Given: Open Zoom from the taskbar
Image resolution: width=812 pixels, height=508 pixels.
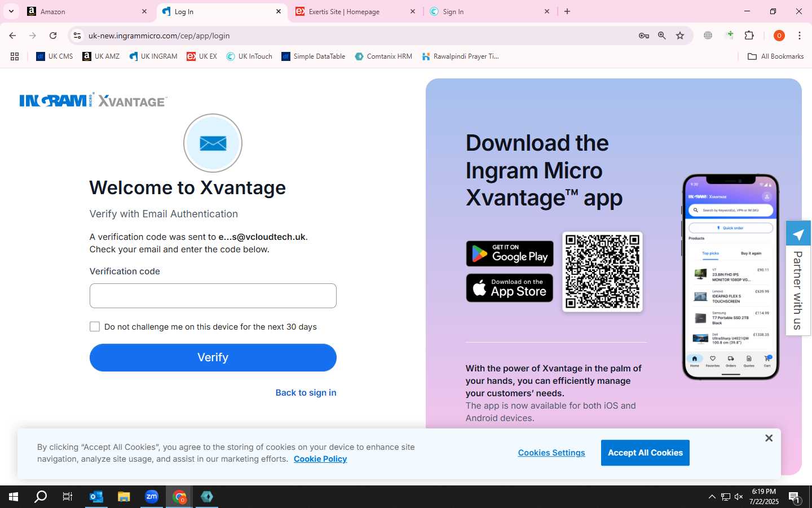Looking at the screenshot, I should [x=152, y=497].
